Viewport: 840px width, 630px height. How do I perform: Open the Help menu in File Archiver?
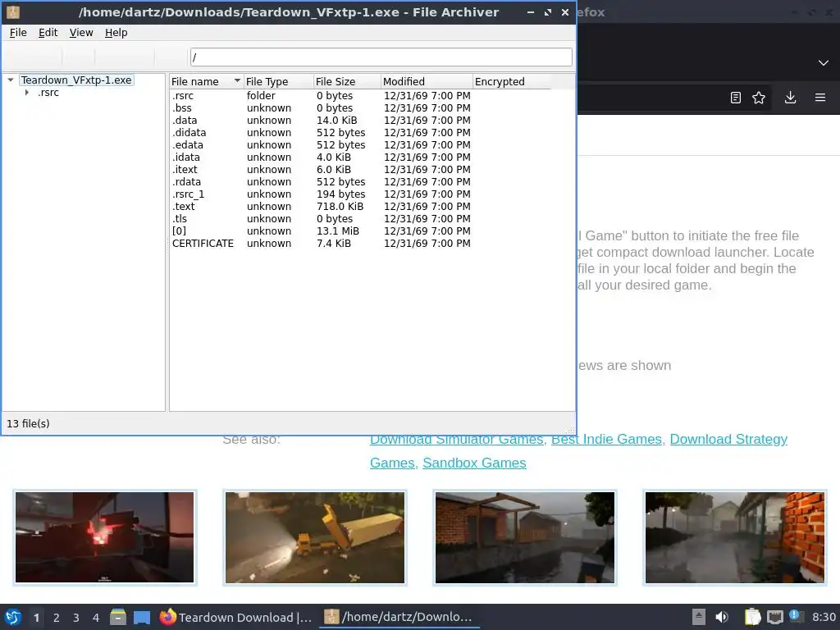pos(116,33)
